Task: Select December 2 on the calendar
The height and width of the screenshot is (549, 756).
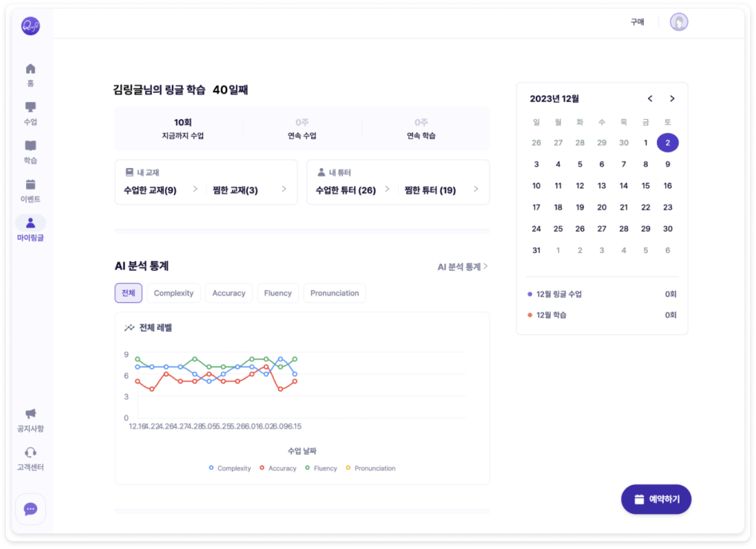Action: click(x=667, y=143)
